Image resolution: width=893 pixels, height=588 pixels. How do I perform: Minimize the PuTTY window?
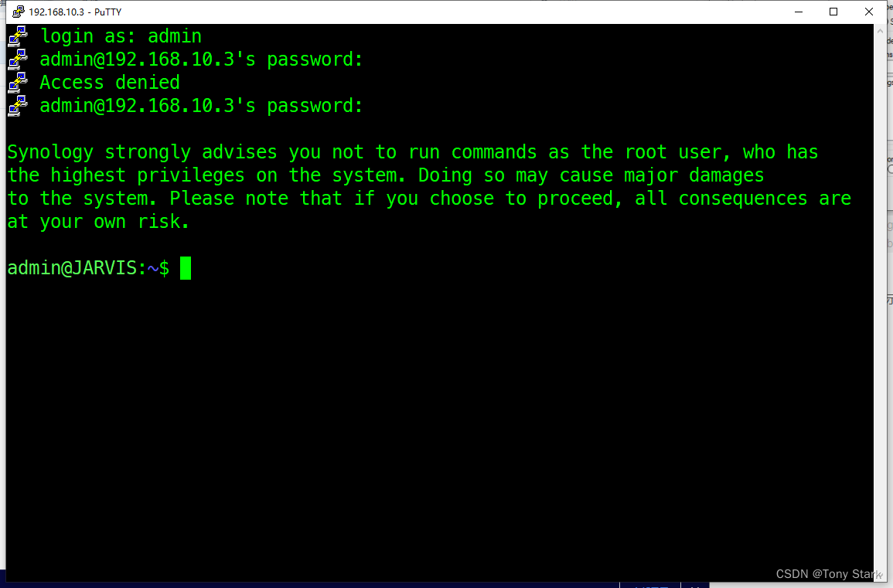799,12
